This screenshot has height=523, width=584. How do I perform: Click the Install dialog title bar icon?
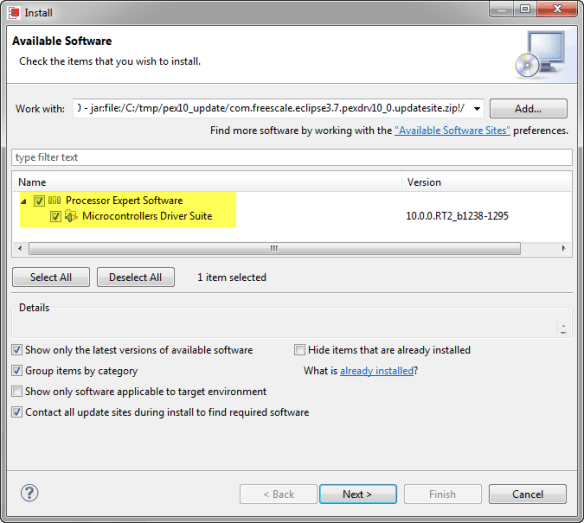click(x=14, y=13)
